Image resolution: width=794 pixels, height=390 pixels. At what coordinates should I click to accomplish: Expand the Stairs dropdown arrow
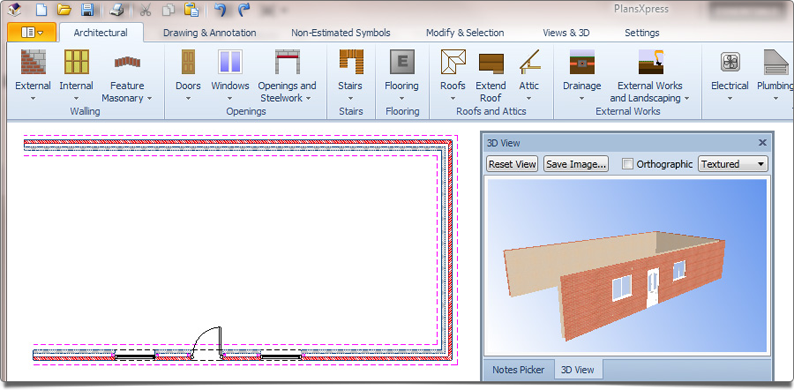351,98
